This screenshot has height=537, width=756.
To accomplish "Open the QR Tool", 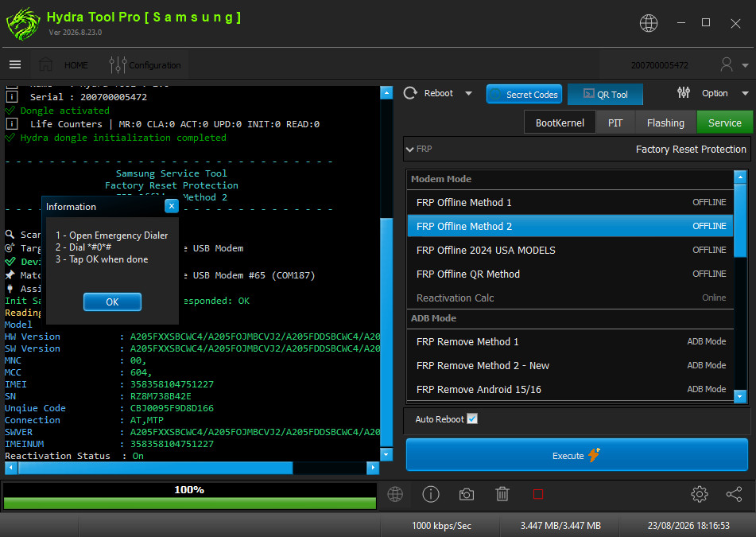I will pyautogui.click(x=605, y=94).
